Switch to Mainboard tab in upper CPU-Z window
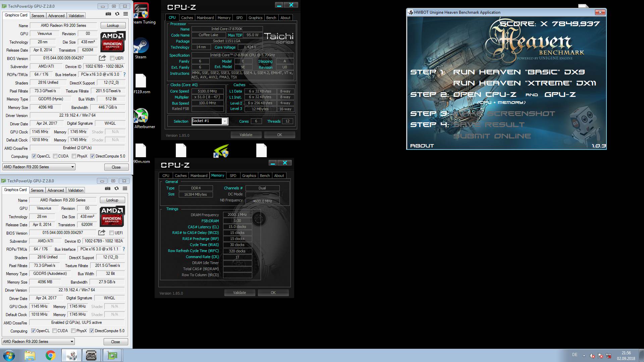Screen dimensions: 644x362 coord(205,18)
